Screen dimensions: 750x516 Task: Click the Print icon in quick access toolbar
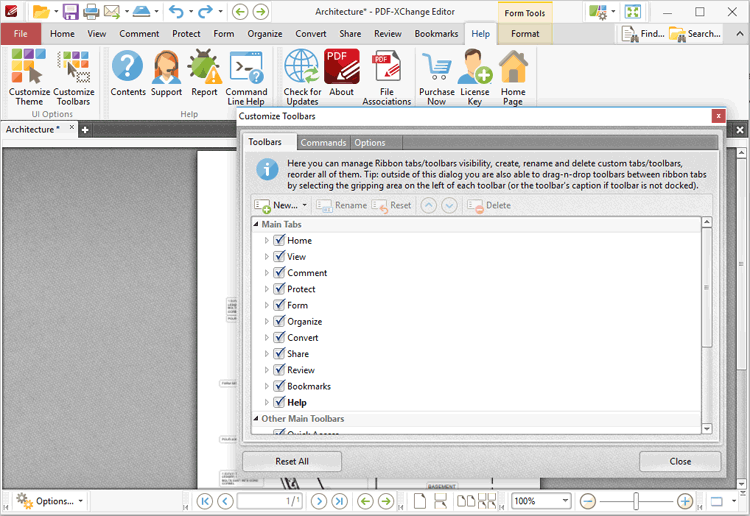91,11
